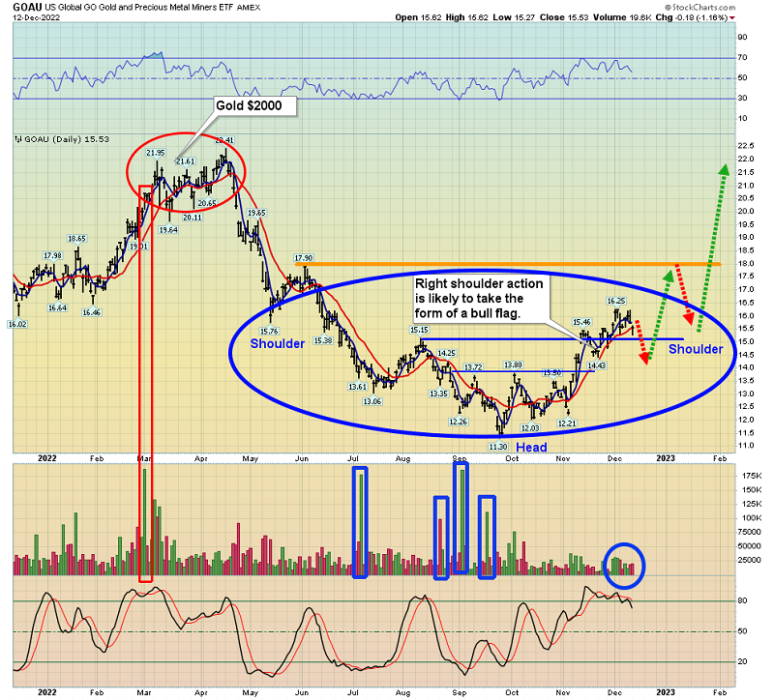
Task: Click the 15.46 price label
Action: [x=581, y=322]
